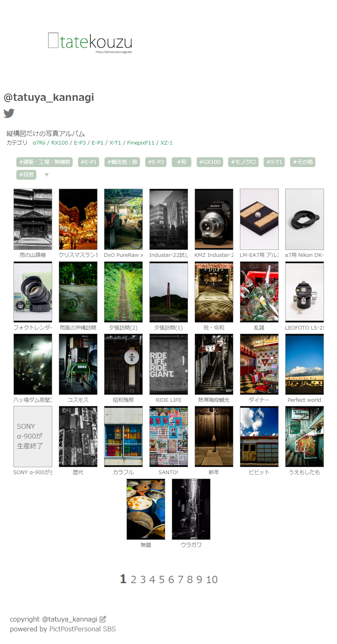Open the 雨の山錦楼 thumbnail
337x644 pixels.
pos(33,219)
